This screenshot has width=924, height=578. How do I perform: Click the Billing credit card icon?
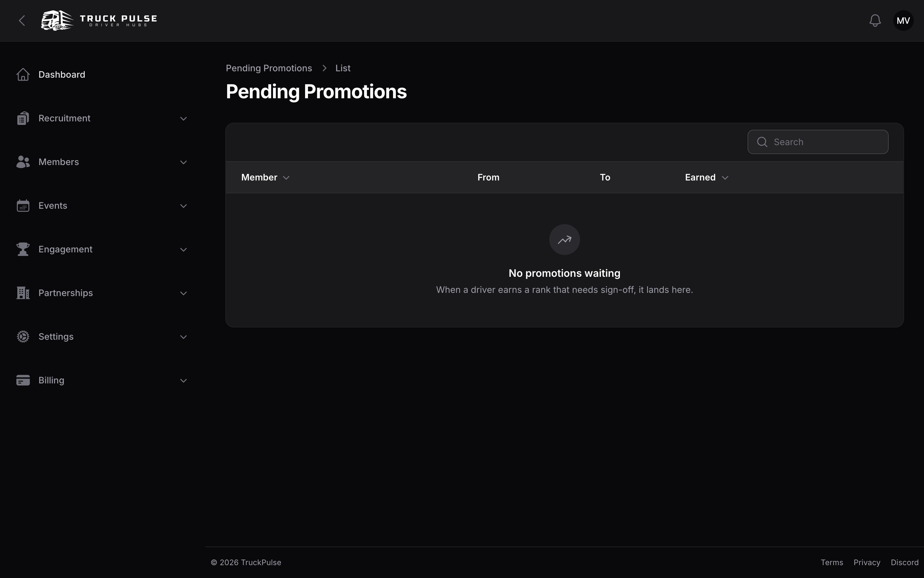[x=23, y=381]
